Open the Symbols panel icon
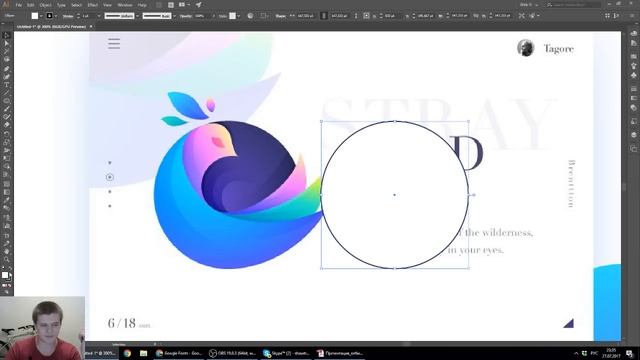 pos(633,76)
